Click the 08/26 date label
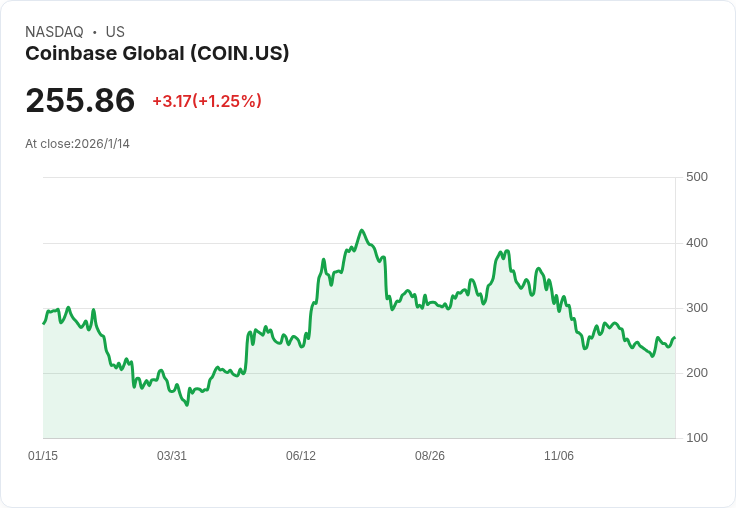The height and width of the screenshot is (508, 736). tap(430, 456)
